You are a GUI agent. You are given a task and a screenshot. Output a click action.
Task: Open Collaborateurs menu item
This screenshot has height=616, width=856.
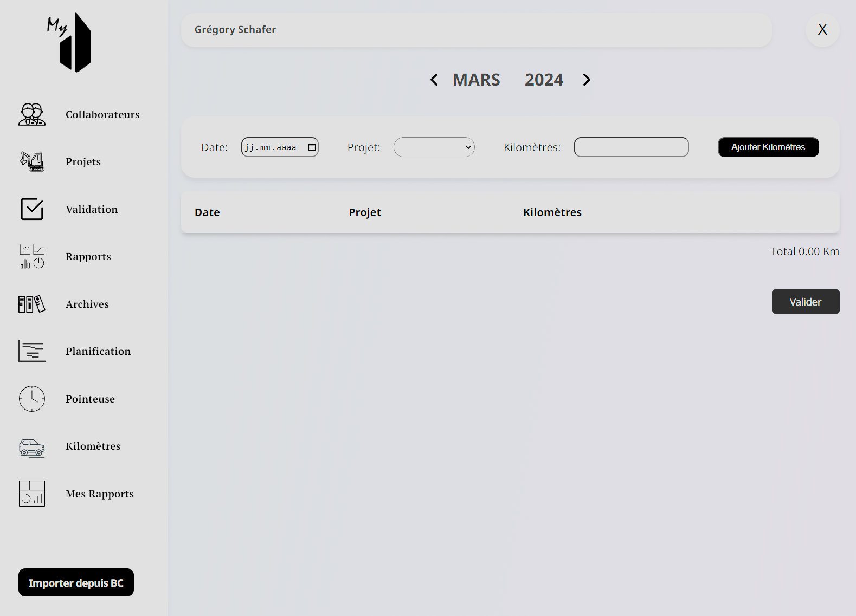[x=102, y=114]
